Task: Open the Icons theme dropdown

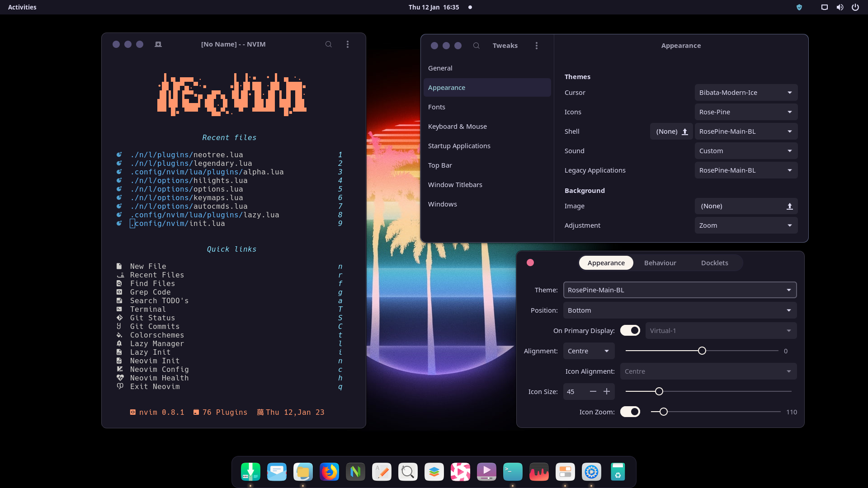Action: pos(746,112)
